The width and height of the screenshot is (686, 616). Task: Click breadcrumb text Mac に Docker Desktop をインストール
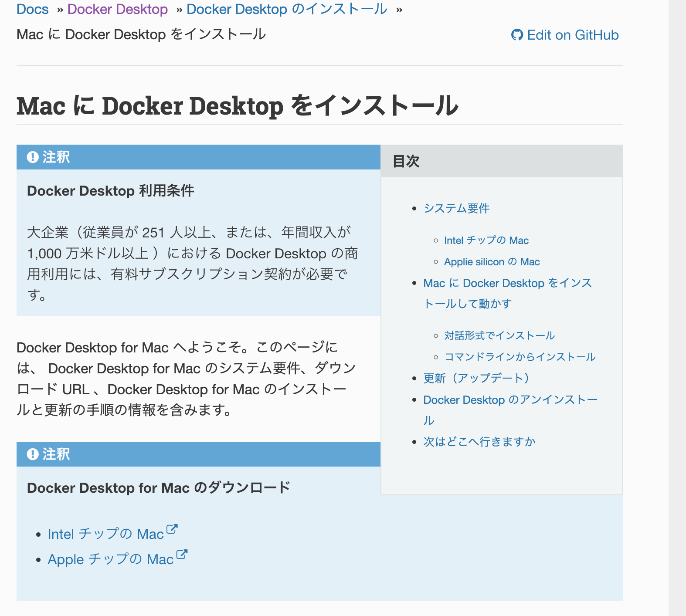[141, 34]
